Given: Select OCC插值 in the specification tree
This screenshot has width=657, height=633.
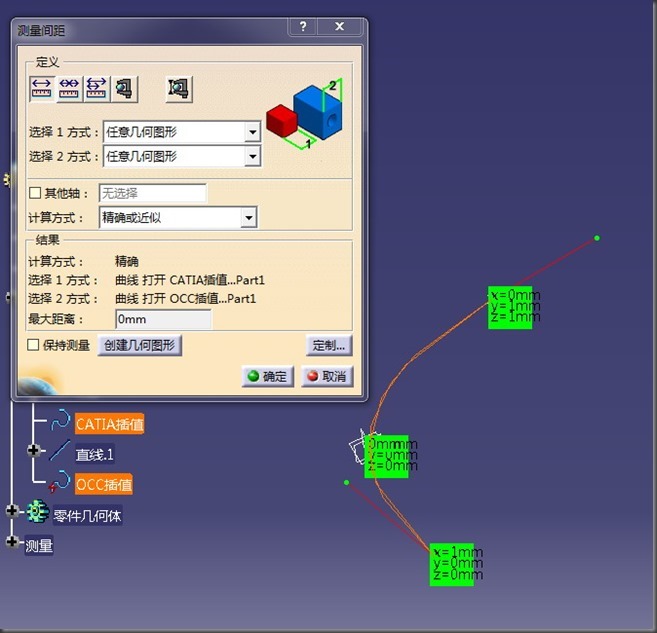Looking at the screenshot, I should (104, 485).
